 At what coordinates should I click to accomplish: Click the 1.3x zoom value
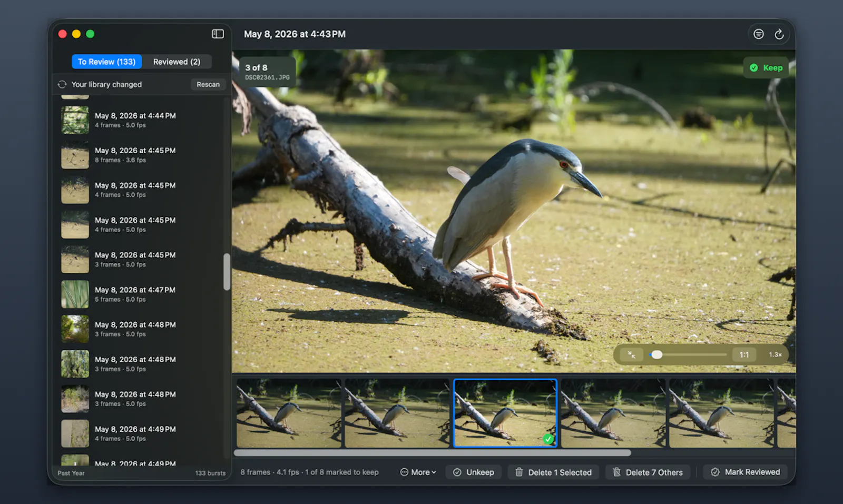775,354
